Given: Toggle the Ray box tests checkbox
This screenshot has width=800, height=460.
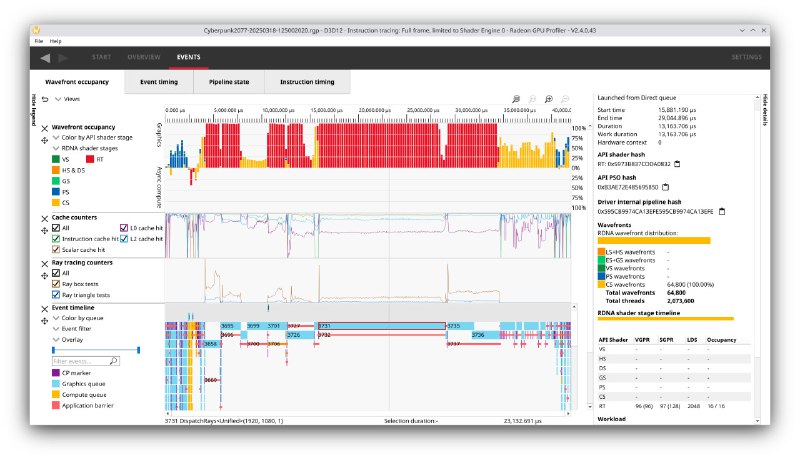Looking at the screenshot, I should 56,284.
